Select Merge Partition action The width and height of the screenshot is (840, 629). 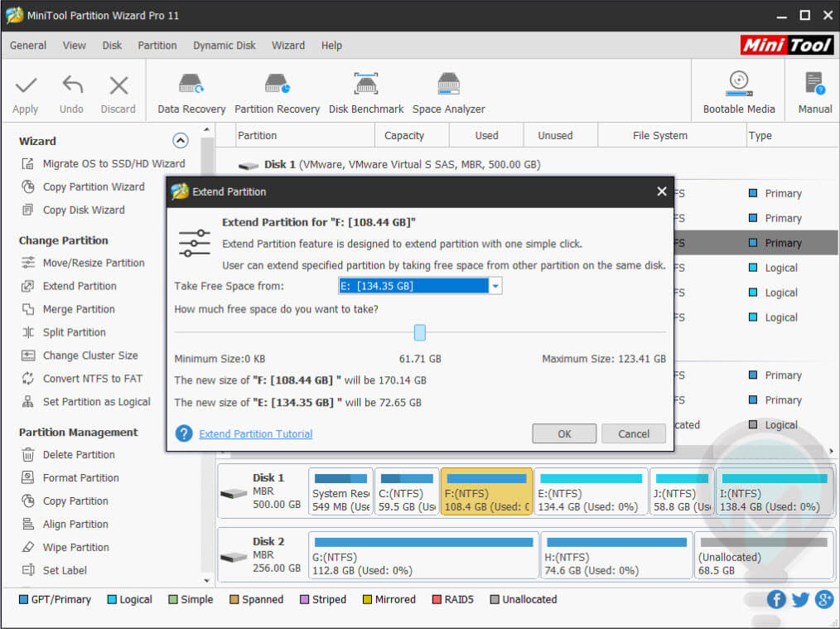coord(68,309)
